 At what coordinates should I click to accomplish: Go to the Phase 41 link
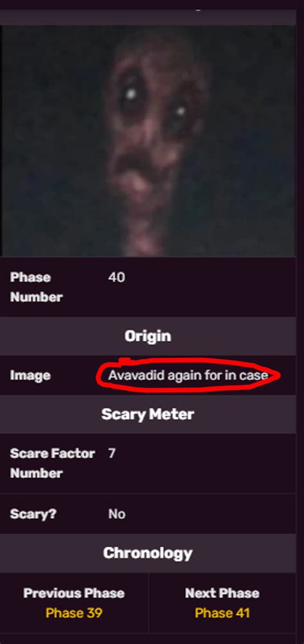coord(223,613)
